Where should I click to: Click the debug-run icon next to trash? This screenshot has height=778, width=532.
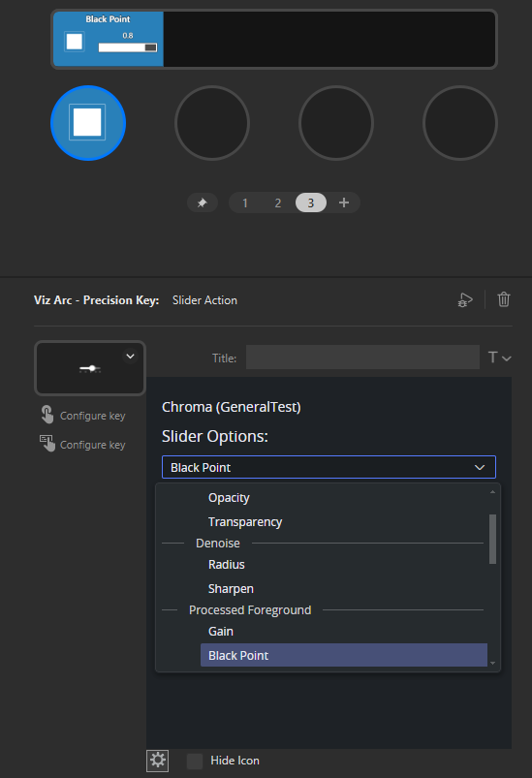(465, 299)
